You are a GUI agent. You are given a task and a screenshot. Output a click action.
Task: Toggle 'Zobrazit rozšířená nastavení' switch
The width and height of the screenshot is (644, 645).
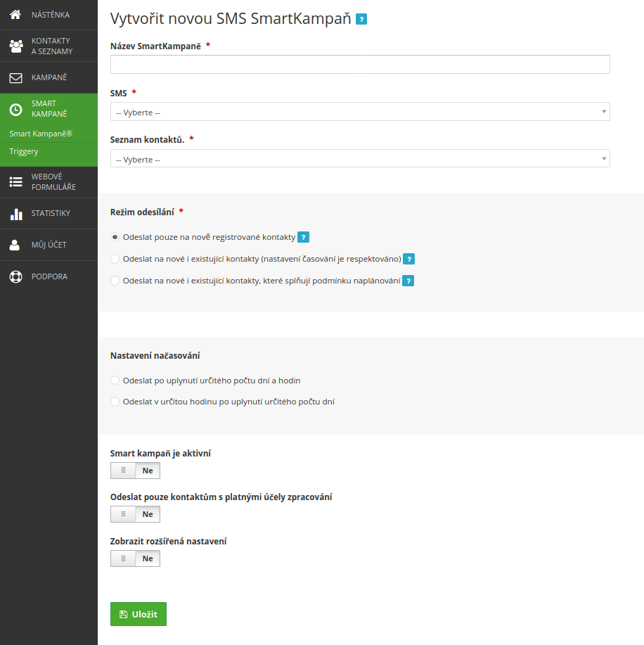(x=135, y=558)
